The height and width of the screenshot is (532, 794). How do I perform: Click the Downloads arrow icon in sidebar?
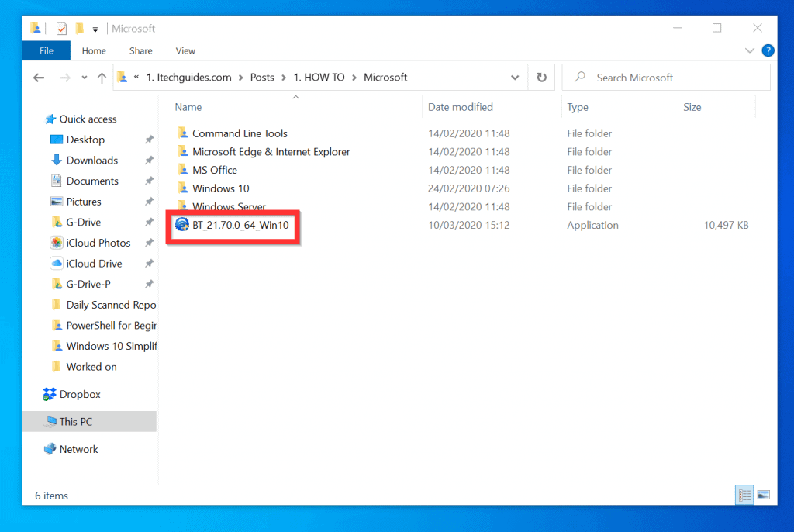[x=57, y=160]
